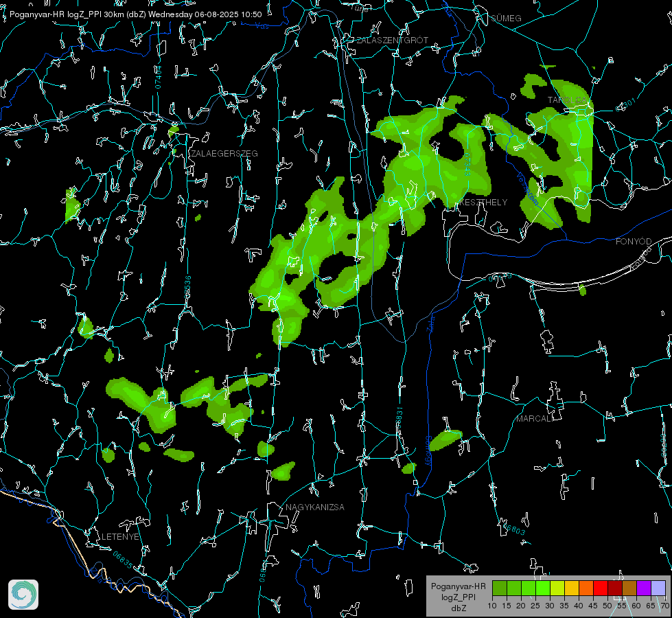
Task: Select the orange 40–45 dBZ legend swatch
Action: click(586, 588)
